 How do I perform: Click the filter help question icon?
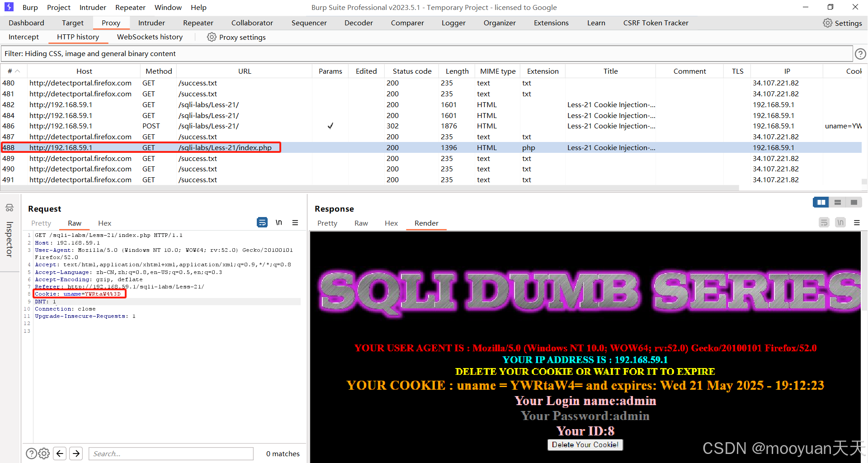[860, 54]
